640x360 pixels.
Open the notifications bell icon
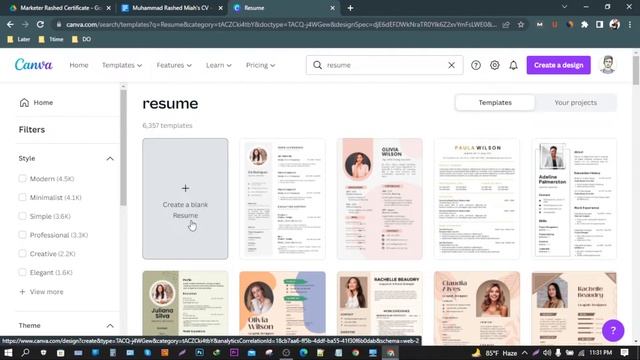coord(513,65)
